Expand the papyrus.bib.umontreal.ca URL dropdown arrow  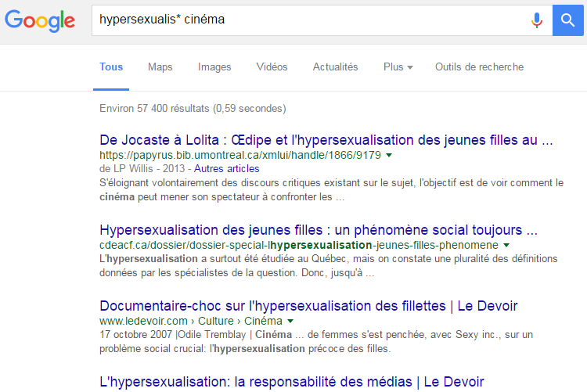point(389,155)
